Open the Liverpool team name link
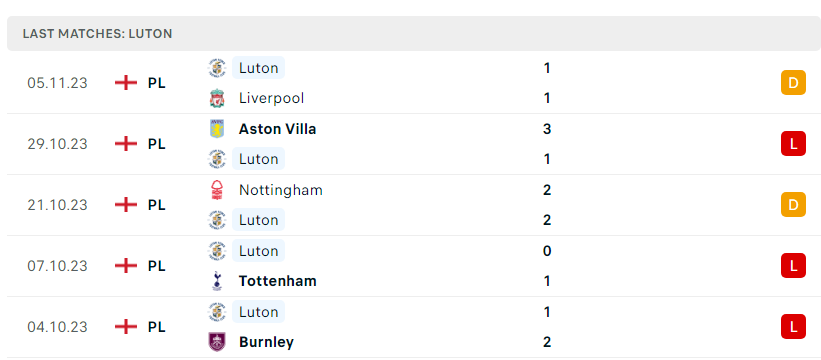Screen dimensions: 821x360 pos(271,98)
